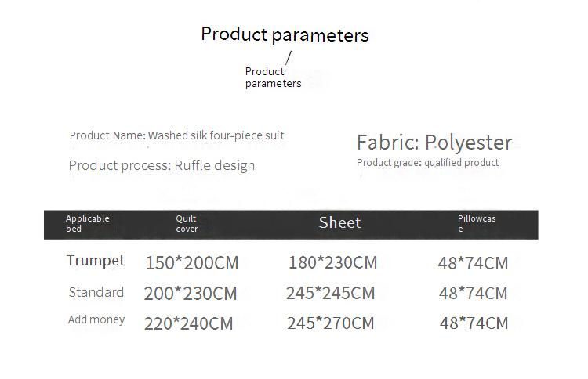Click the 150*200CM quilt cover size
This screenshot has width=588, height=379.
pyautogui.click(x=191, y=263)
